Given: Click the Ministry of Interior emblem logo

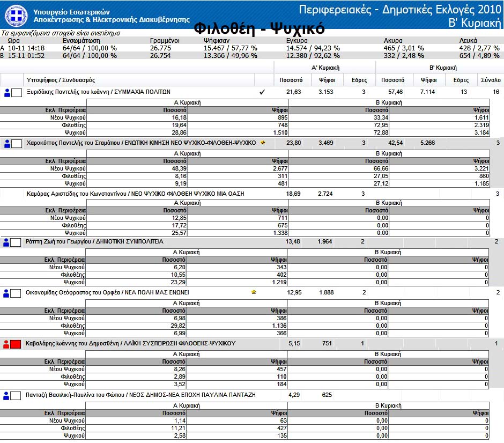Looking at the screenshot, I should tap(15, 15).
